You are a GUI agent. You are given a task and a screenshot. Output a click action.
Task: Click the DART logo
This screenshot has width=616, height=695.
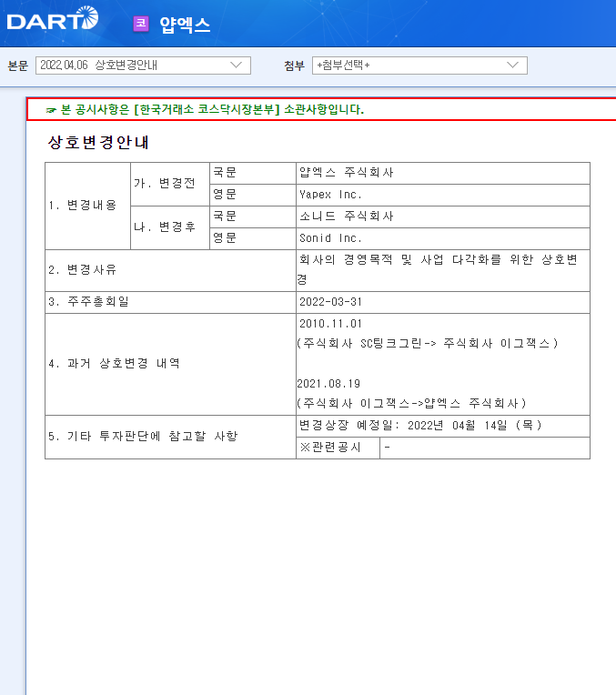pos(53,18)
